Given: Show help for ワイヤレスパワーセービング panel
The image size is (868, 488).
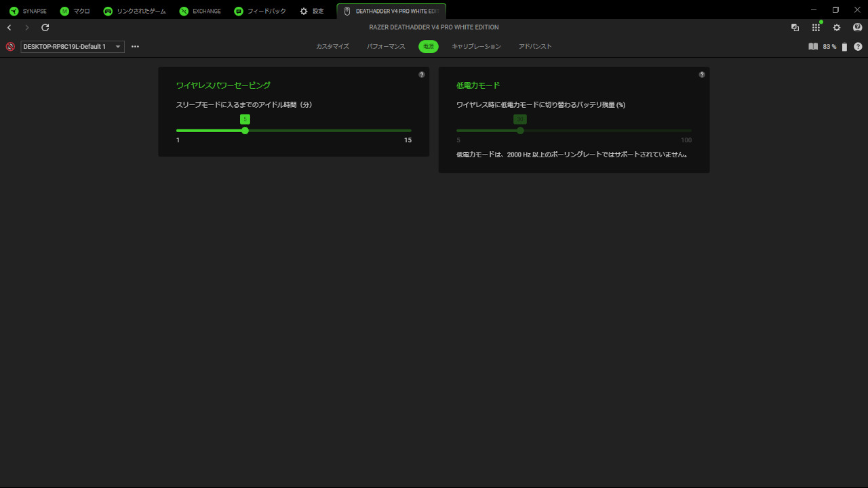Looking at the screenshot, I should click(x=422, y=75).
